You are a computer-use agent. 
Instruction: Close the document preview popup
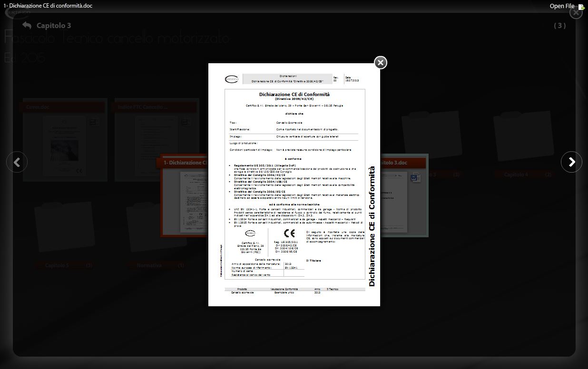pos(381,63)
